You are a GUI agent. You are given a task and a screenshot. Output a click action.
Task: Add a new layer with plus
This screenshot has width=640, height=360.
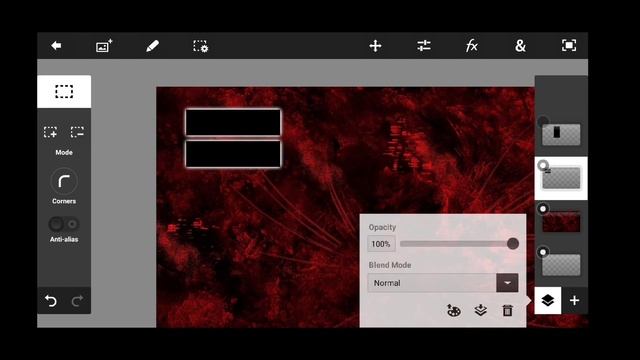[x=574, y=301]
